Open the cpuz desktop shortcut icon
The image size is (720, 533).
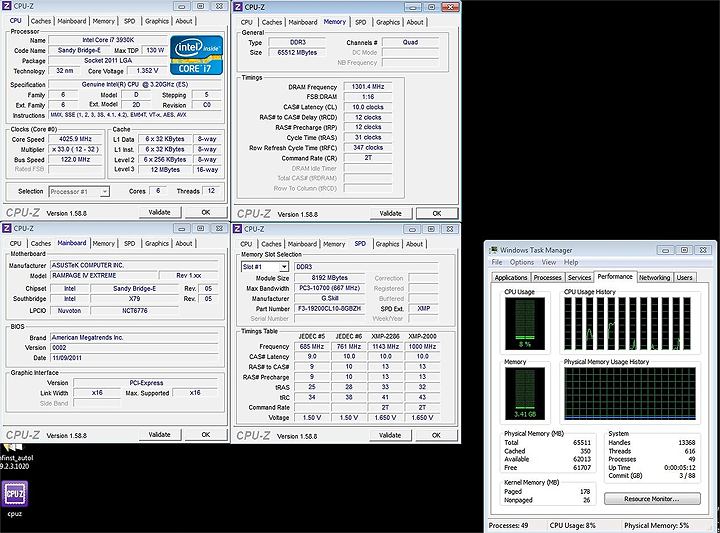[15, 495]
